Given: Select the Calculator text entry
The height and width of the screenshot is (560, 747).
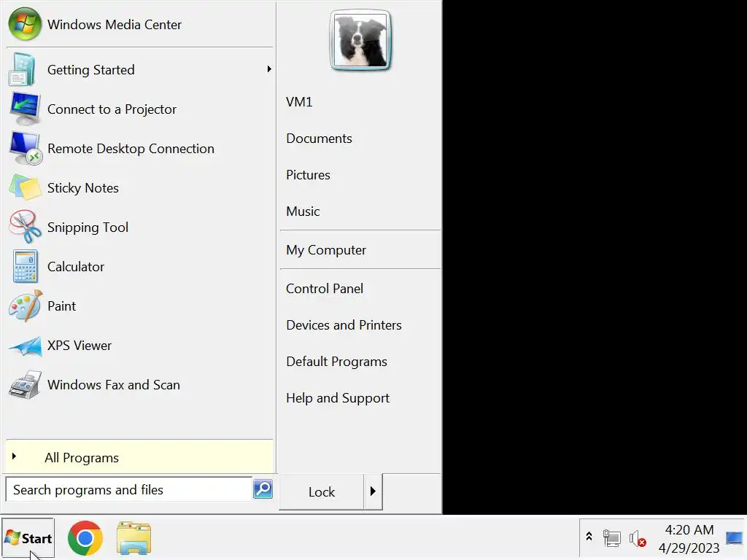Looking at the screenshot, I should click(x=76, y=267).
